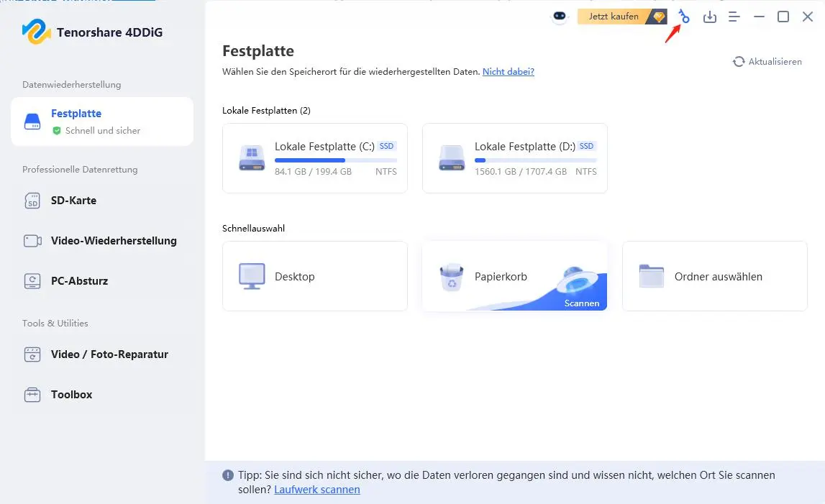
Task: Click the AI assistant robot icon
Action: [560, 16]
